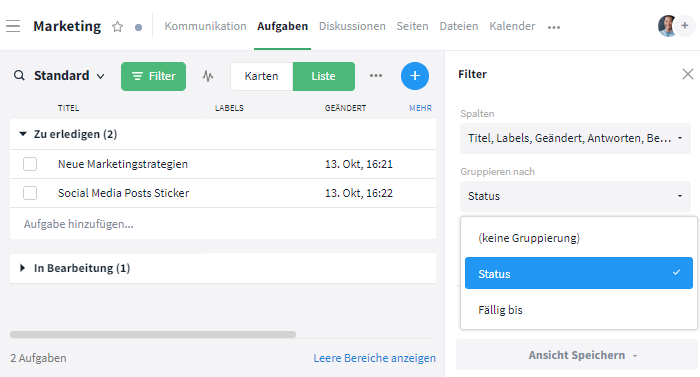Add a new task with blue plus button
The image size is (700, 377).
click(x=415, y=76)
